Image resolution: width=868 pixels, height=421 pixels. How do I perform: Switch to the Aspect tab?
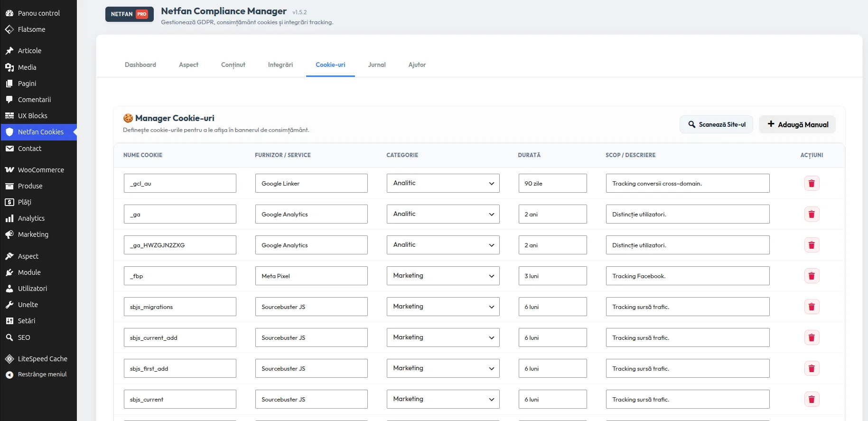(188, 65)
